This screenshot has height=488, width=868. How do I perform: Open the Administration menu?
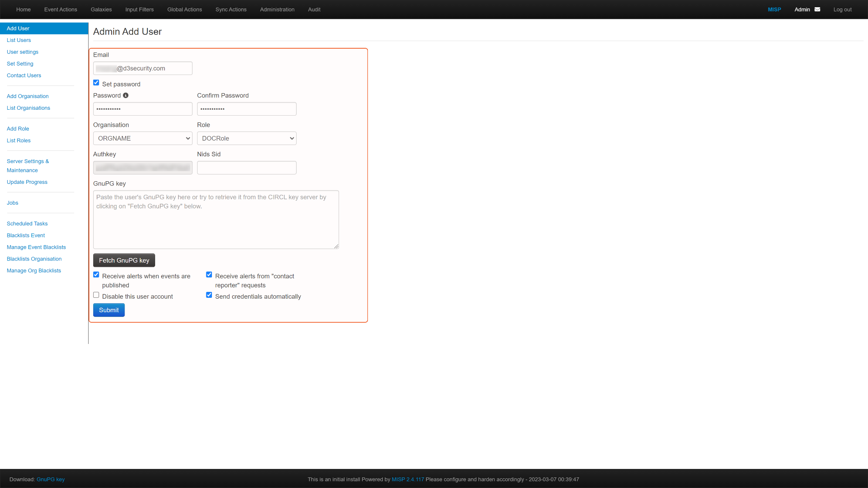click(277, 9)
